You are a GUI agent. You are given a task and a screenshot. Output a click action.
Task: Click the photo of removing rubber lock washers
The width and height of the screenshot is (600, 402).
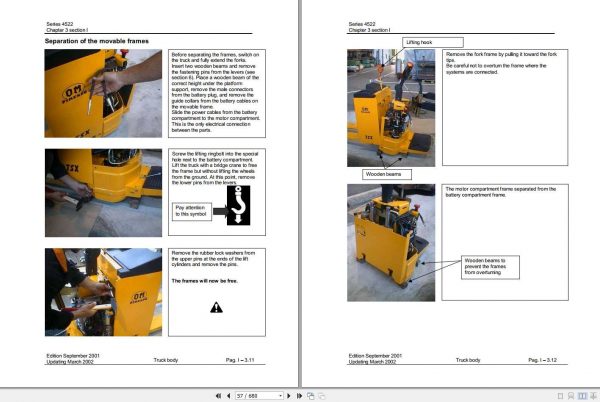pos(103,292)
